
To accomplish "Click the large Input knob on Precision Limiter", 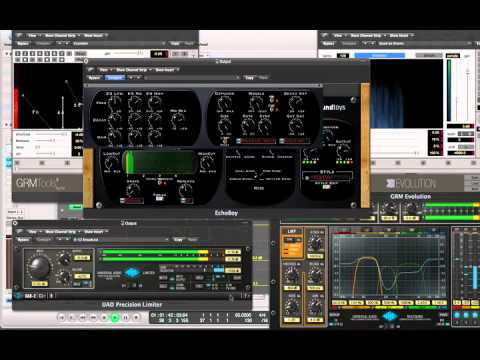I will click(40, 267).
